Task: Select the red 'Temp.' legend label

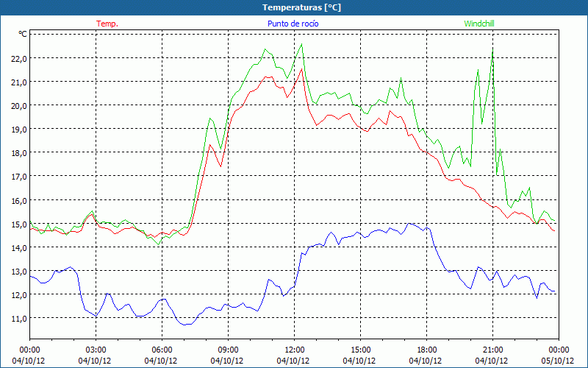Action: pyautogui.click(x=107, y=24)
